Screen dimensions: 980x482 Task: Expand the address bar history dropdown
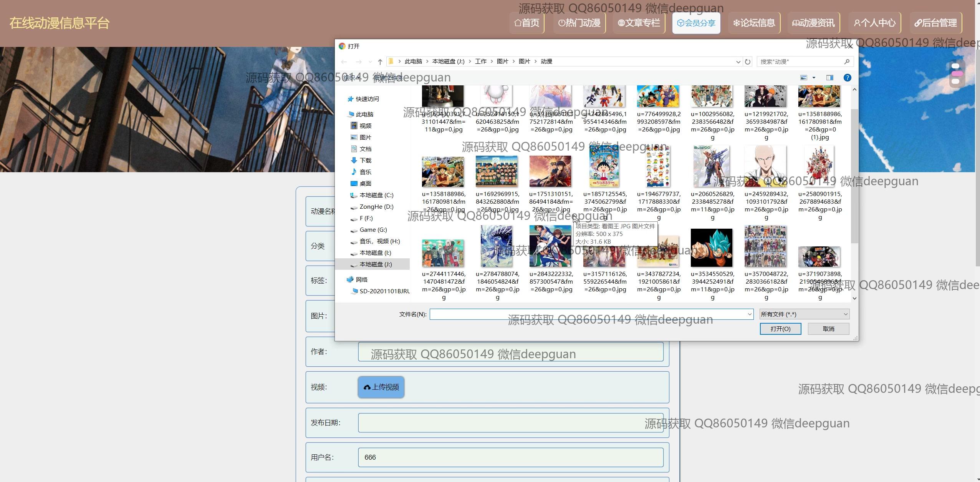(x=738, y=61)
